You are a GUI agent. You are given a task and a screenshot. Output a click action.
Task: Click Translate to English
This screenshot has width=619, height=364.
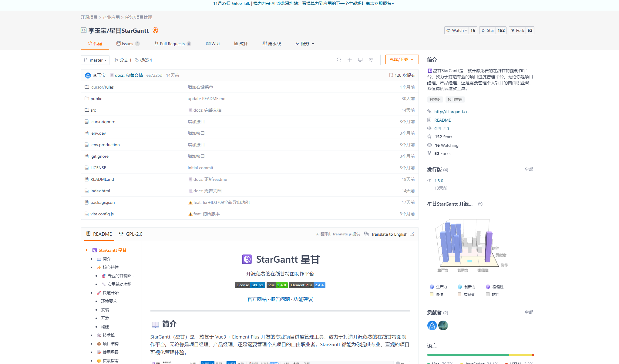pyautogui.click(x=389, y=234)
